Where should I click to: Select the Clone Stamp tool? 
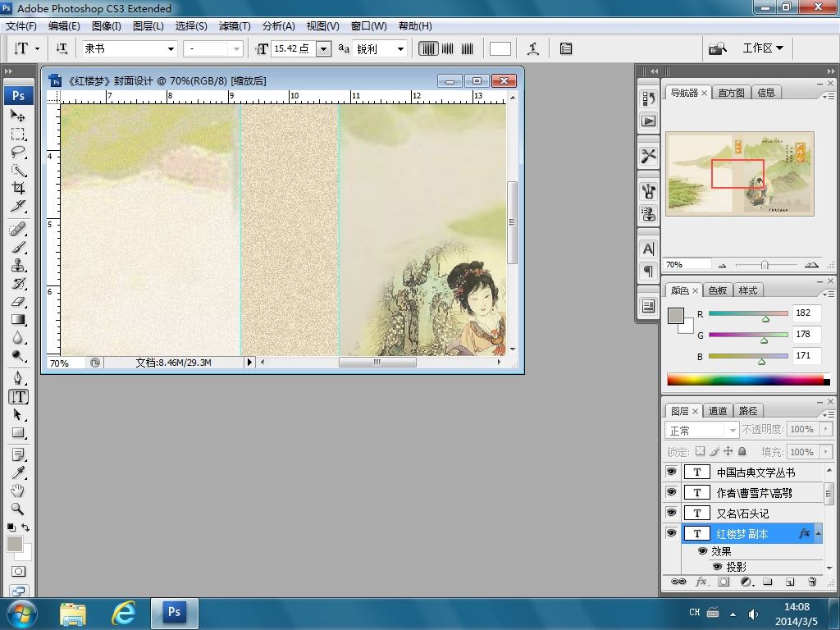(x=18, y=266)
